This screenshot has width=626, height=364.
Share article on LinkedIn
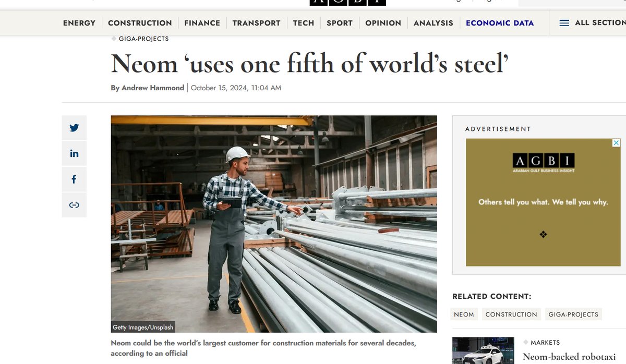(x=74, y=153)
